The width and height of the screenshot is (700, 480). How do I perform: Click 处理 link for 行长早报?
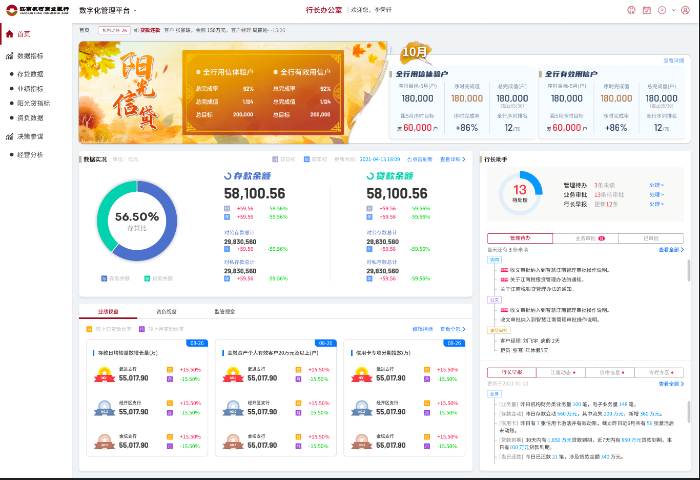click(x=656, y=204)
